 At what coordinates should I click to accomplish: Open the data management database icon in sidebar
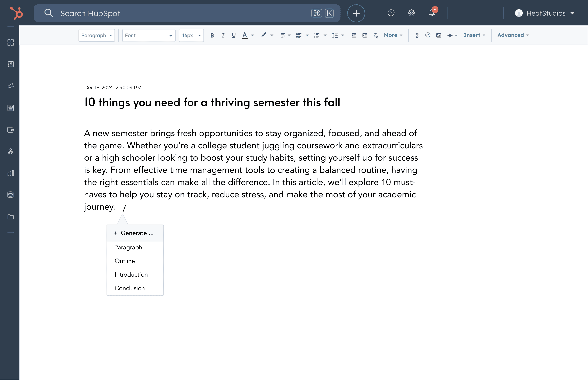coord(11,195)
